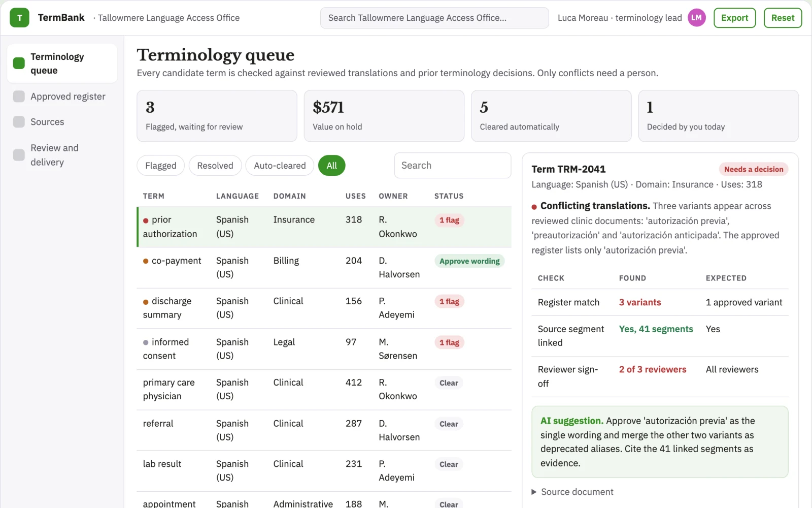Click the Decided by you today card
812x508 pixels.
[x=719, y=116]
